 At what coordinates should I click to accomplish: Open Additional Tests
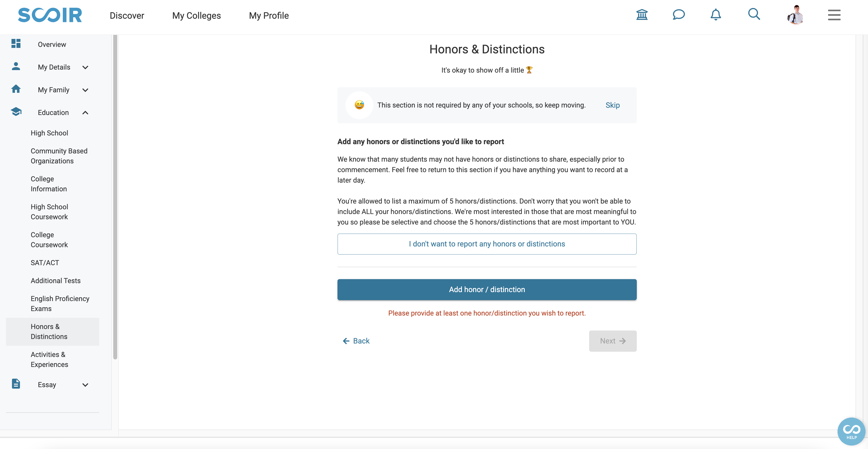tap(56, 281)
